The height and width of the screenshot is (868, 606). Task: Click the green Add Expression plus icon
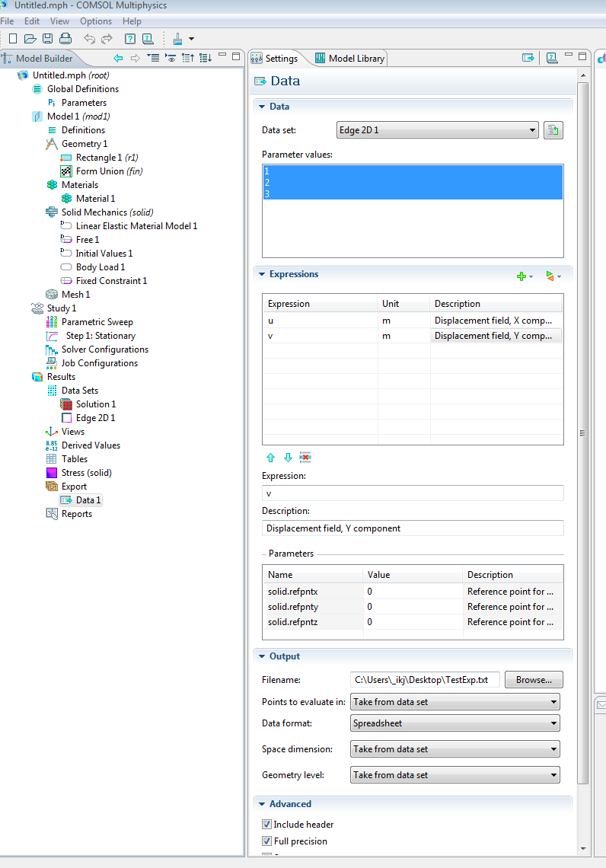click(522, 276)
